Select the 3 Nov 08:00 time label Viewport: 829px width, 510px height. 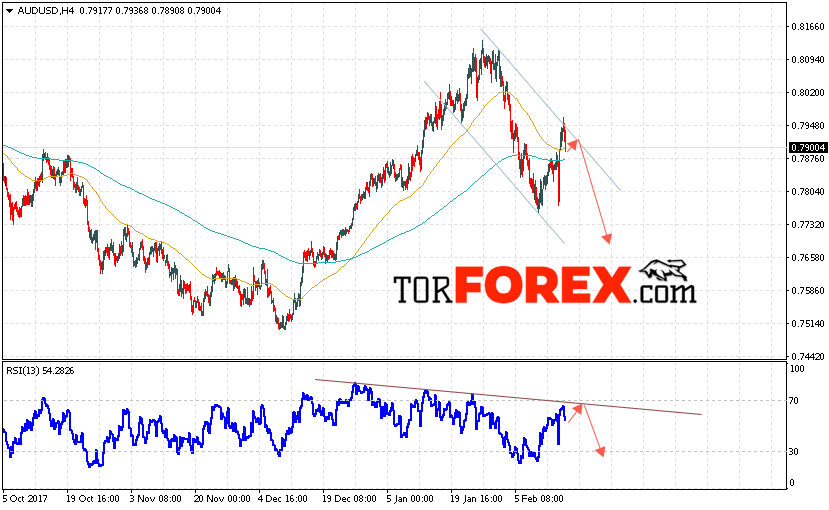pyautogui.click(x=156, y=499)
